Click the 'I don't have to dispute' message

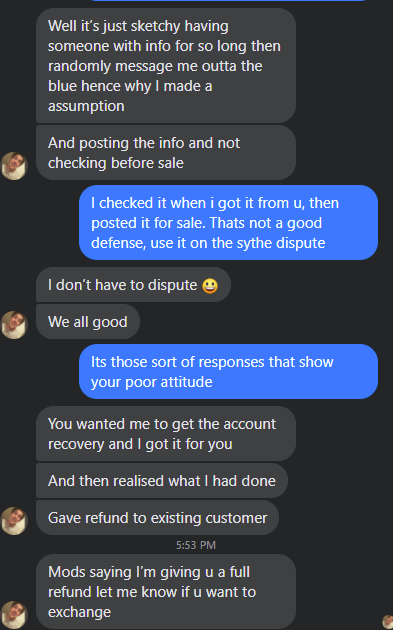point(133,285)
